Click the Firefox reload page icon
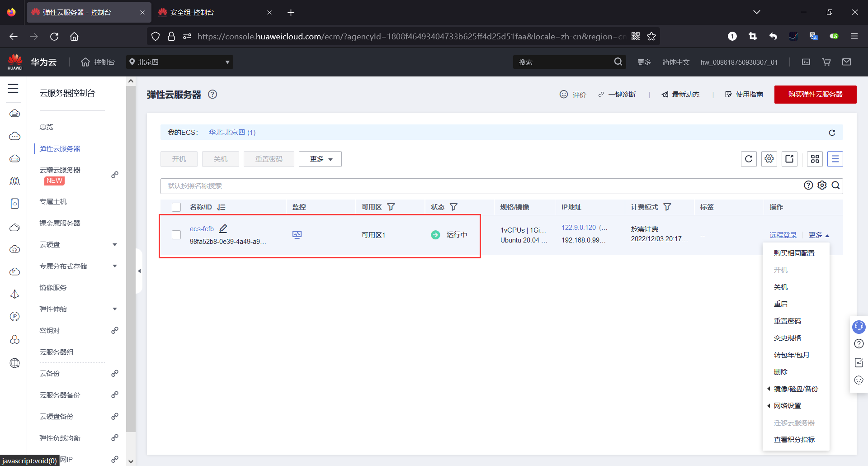868x466 pixels. pos(54,37)
